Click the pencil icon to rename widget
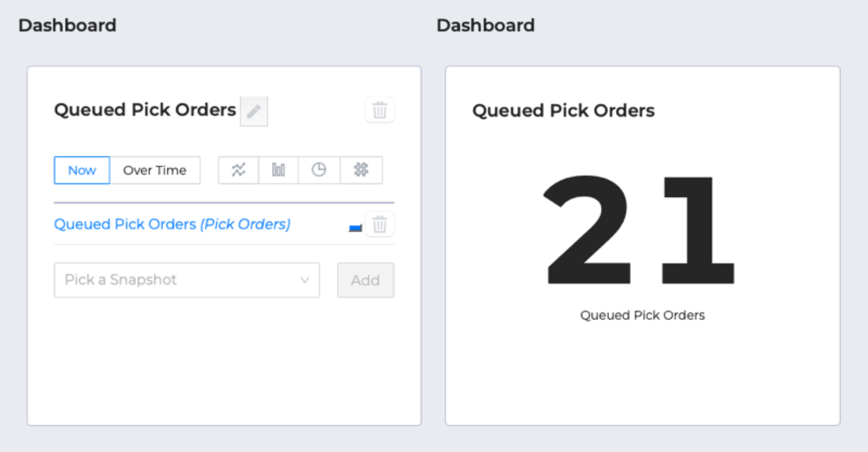Screen dimensions: 868x452 point(254,111)
